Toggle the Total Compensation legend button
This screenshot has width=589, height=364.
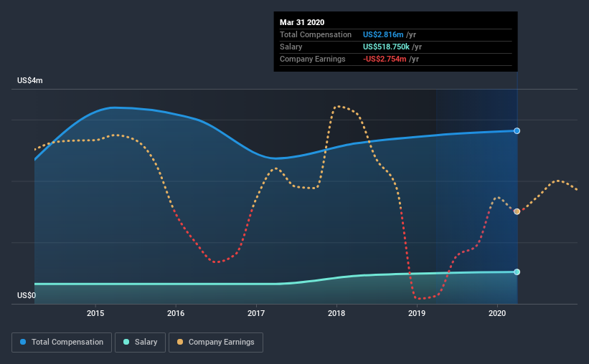pos(62,343)
